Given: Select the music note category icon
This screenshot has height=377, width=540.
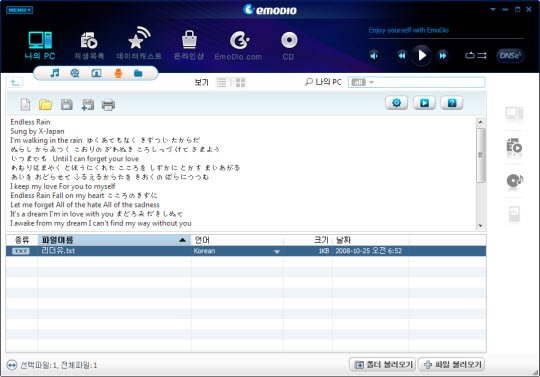Looking at the screenshot, I should pos(55,73).
